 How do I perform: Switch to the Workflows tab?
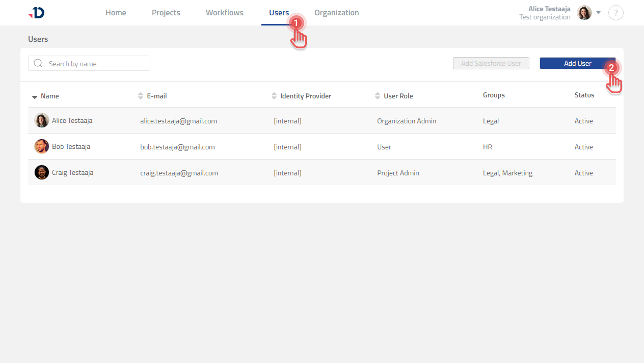(224, 13)
